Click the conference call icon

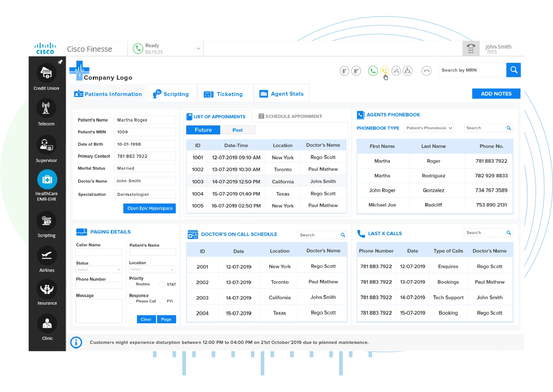(x=408, y=71)
